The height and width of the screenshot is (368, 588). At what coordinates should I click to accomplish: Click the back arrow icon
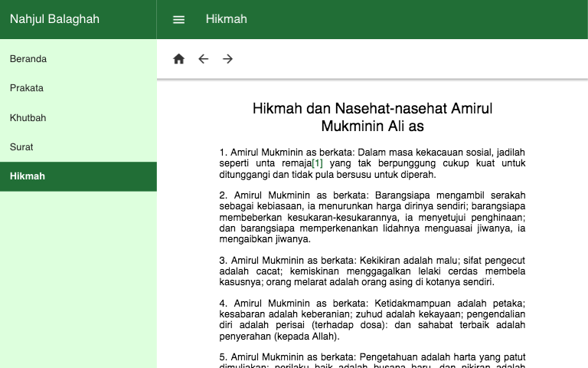point(203,59)
